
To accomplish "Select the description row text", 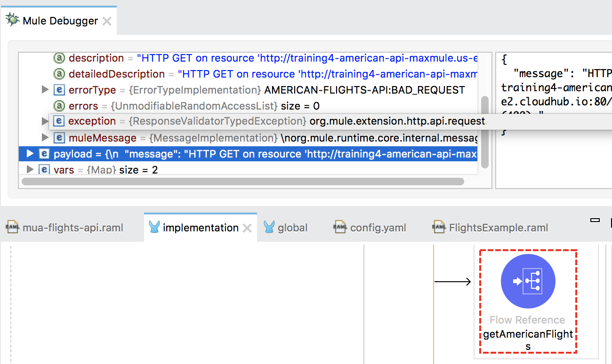I will click(273, 58).
